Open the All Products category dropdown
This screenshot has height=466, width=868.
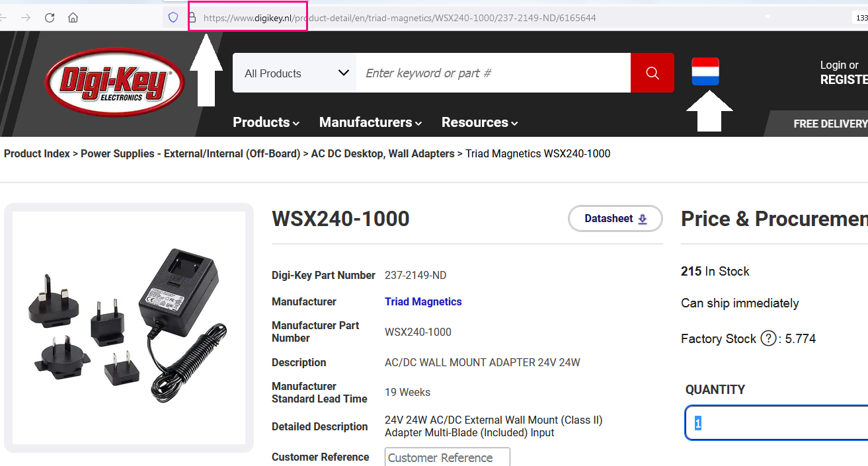(294, 73)
